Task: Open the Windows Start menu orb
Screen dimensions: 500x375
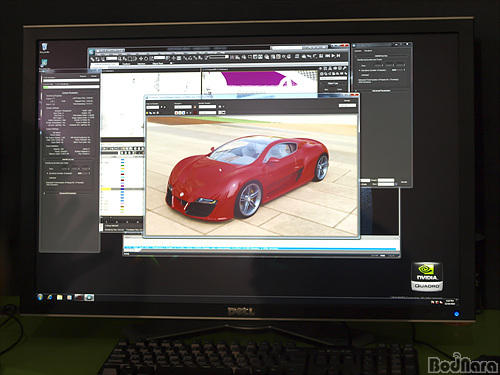Action: click(40, 297)
